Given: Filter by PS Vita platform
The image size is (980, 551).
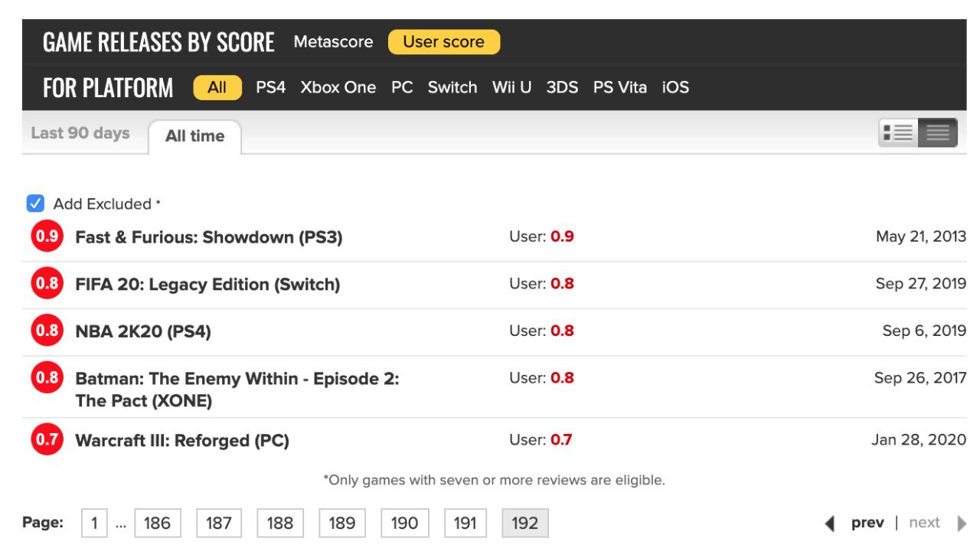Looking at the screenshot, I should coord(620,87).
